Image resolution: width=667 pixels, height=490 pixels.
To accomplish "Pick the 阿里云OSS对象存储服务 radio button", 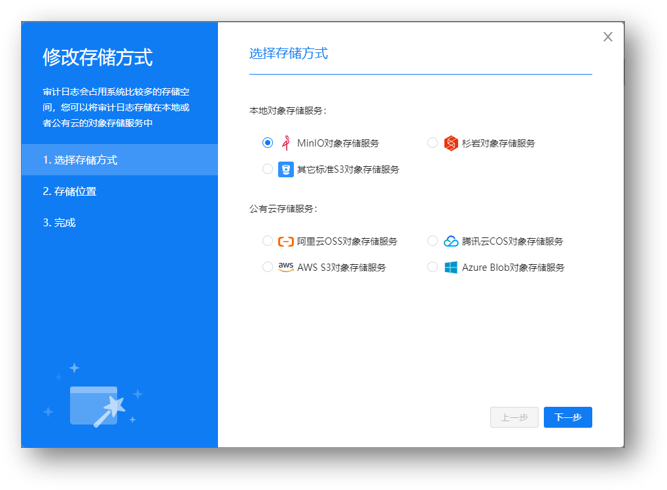I will coord(268,241).
